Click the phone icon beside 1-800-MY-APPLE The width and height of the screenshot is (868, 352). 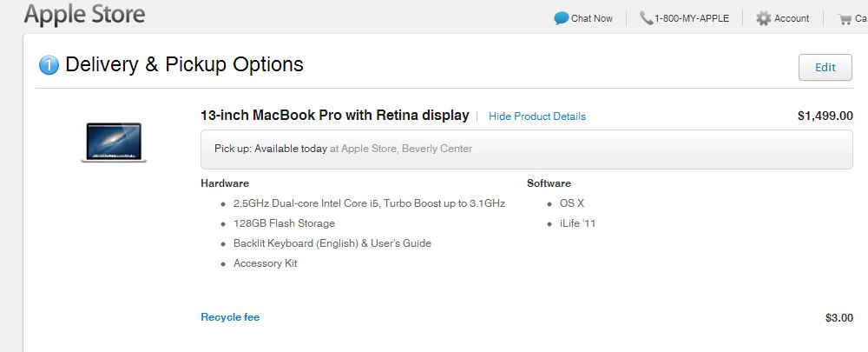[x=646, y=18]
